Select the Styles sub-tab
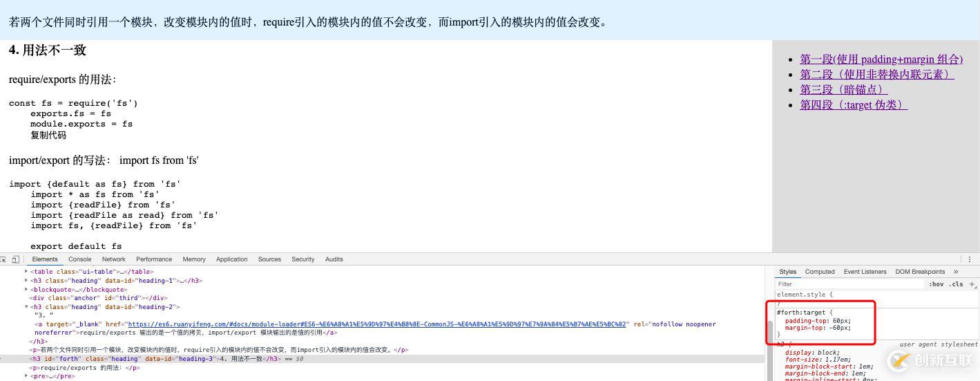Viewport: 980px width, 381px height. (788, 272)
